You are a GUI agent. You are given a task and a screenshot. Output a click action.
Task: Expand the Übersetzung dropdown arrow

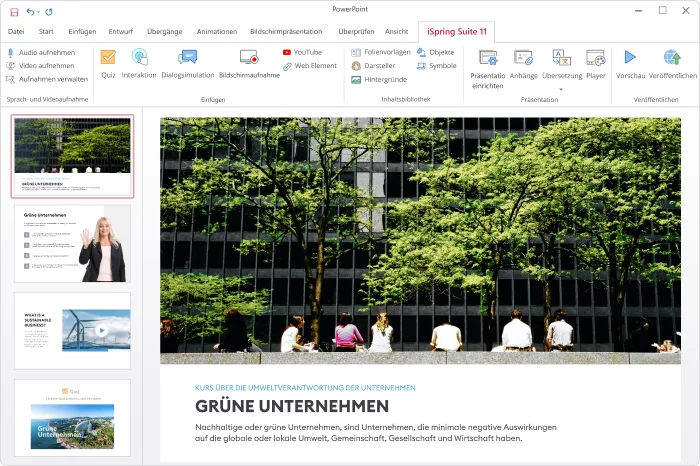(561, 89)
